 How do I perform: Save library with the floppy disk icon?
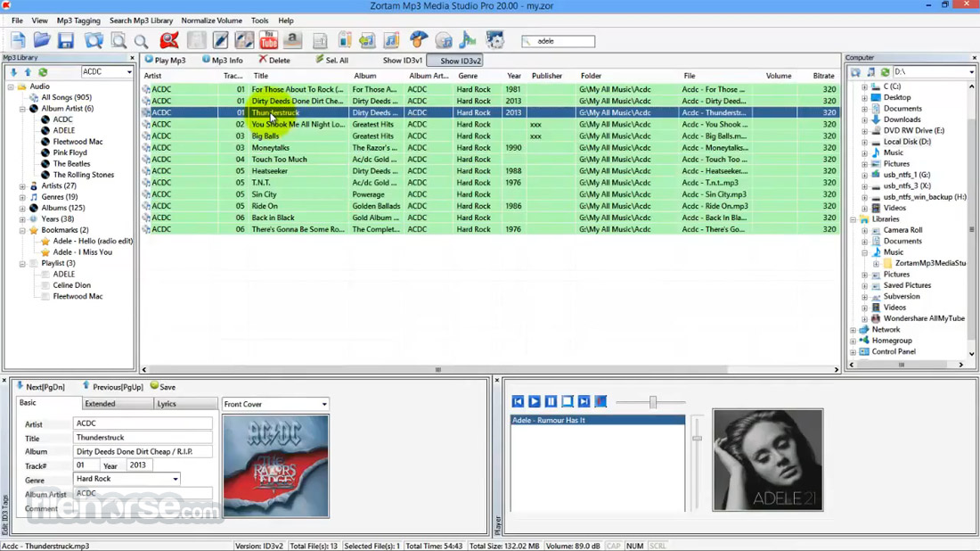[x=66, y=41]
